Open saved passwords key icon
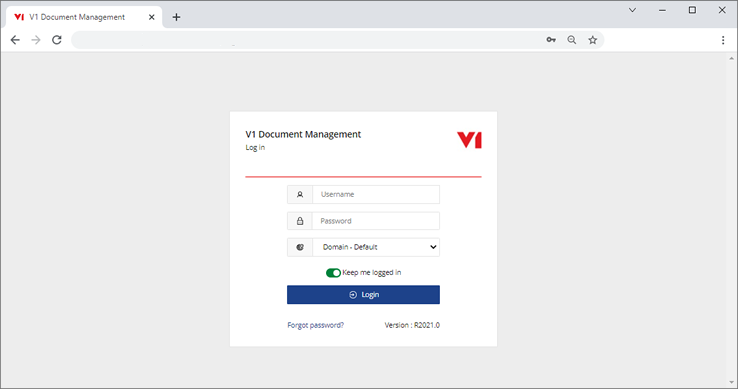 [551, 40]
